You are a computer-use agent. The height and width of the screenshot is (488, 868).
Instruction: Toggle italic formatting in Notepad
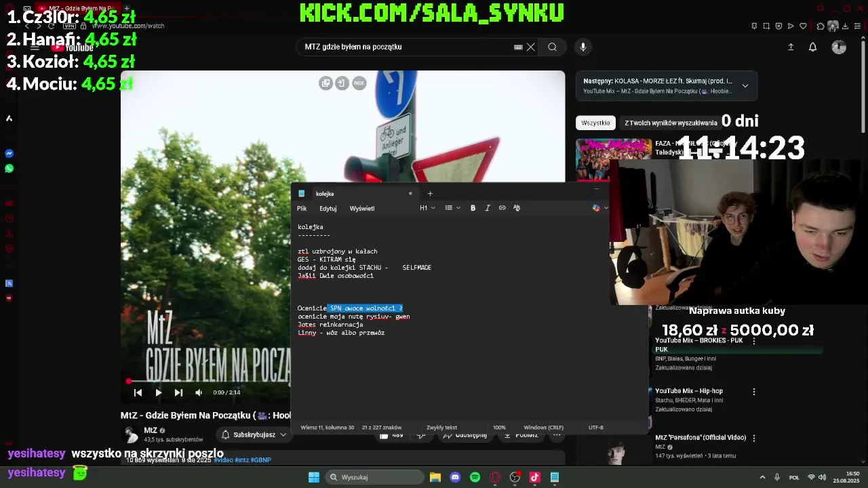coord(487,208)
